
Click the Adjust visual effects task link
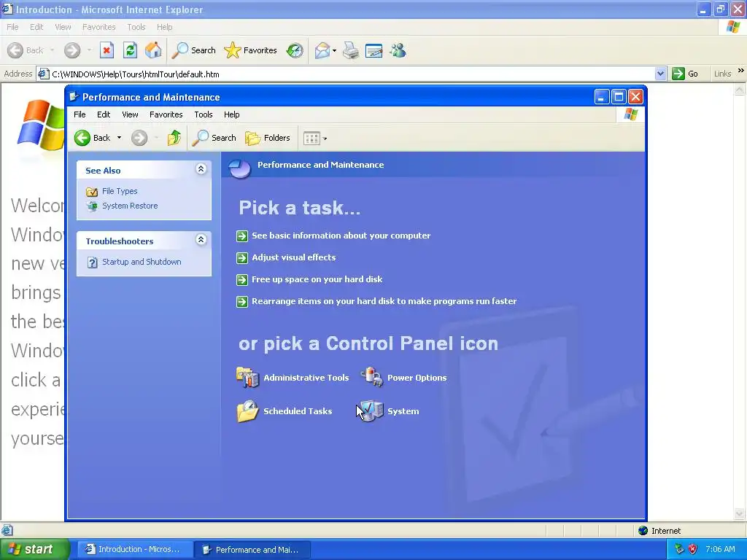coord(293,257)
